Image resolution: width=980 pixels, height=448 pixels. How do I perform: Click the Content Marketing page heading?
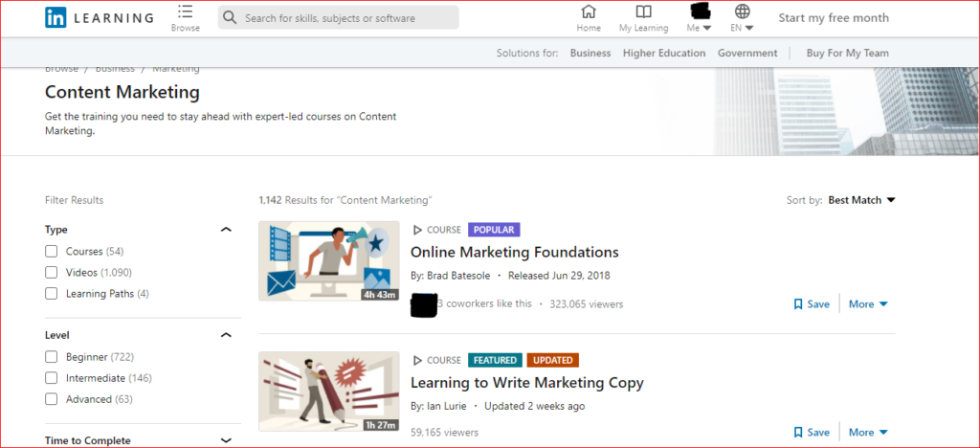click(122, 93)
